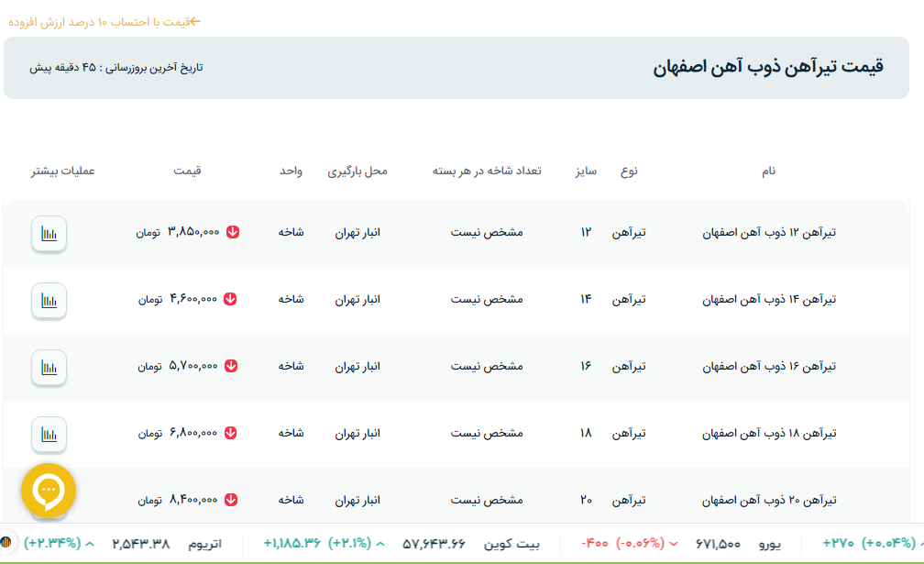
Task: Open the chart for تیرآهن ۱۶ row
Action: point(49,367)
